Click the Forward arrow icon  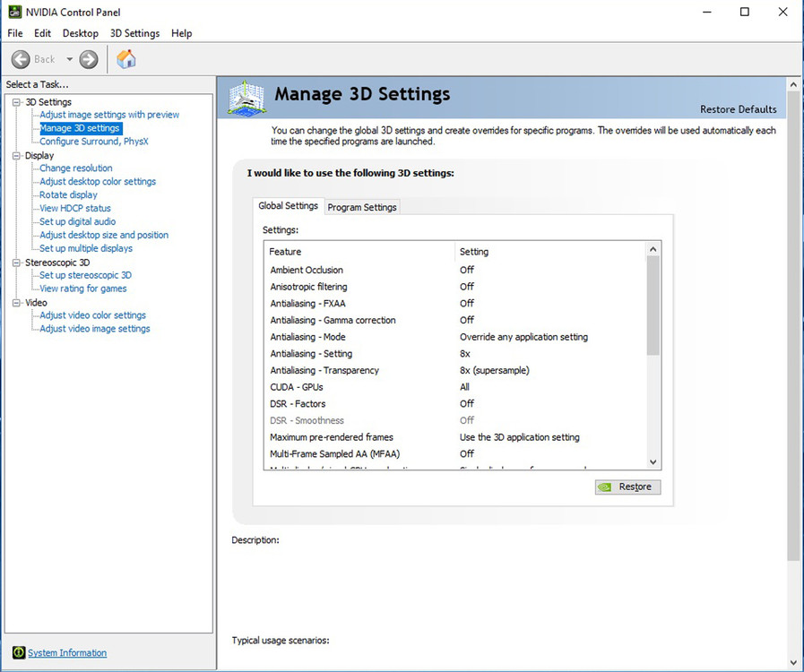[x=89, y=59]
